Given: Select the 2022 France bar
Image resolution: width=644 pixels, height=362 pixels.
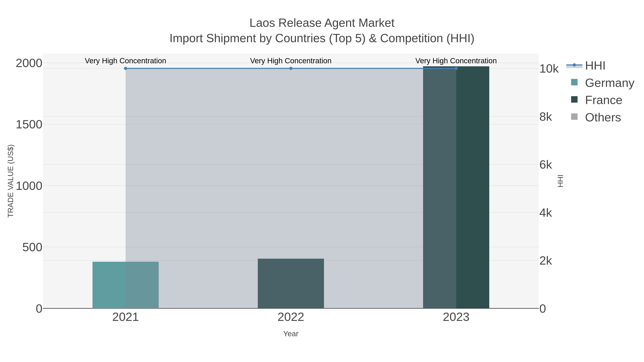Looking at the screenshot, I should point(291,284).
